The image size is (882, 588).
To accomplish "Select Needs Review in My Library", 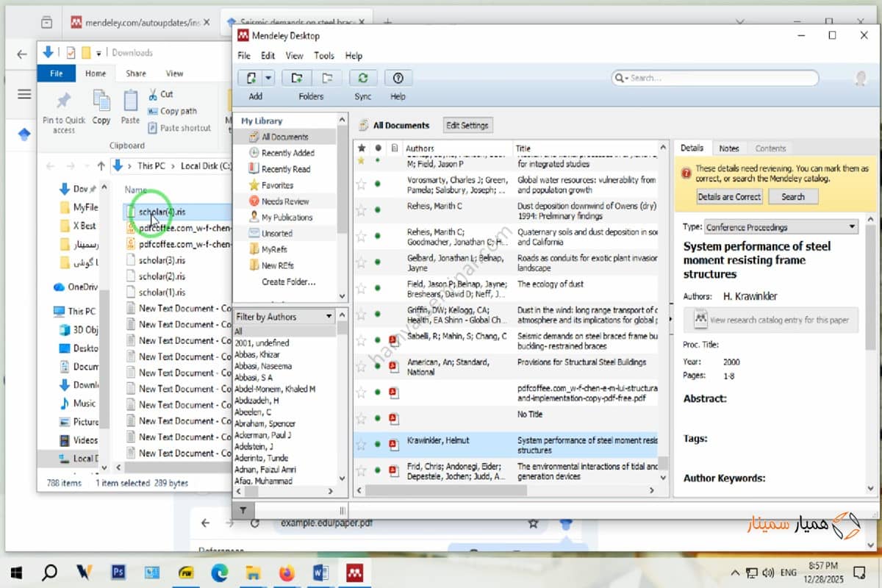I will (x=284, y=201).
